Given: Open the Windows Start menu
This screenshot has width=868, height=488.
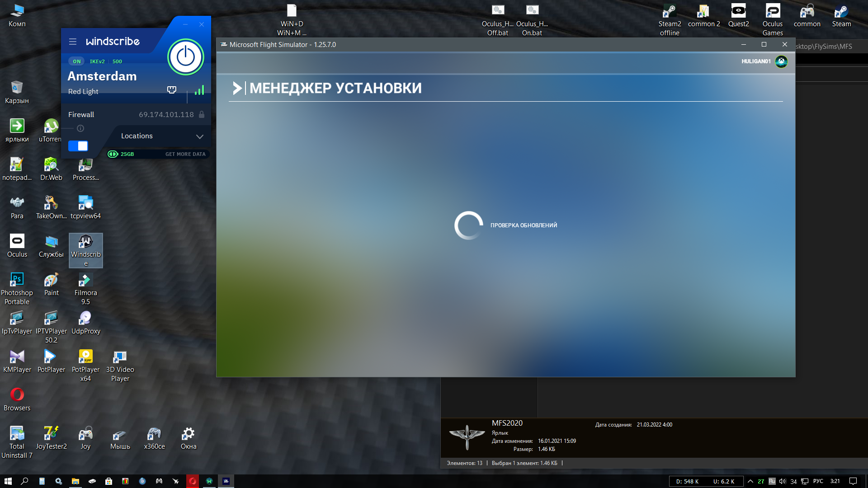Looking at the screenshot, I should (8, 481).
